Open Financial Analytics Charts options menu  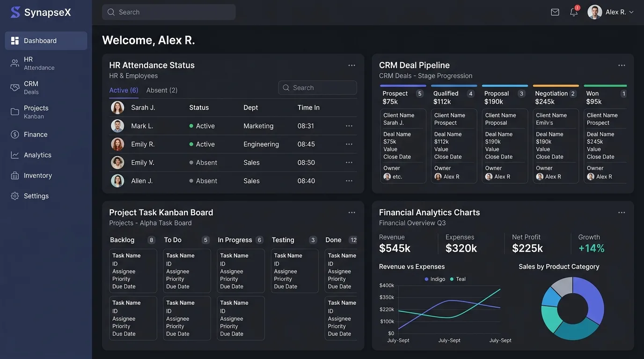pos(622,213)
